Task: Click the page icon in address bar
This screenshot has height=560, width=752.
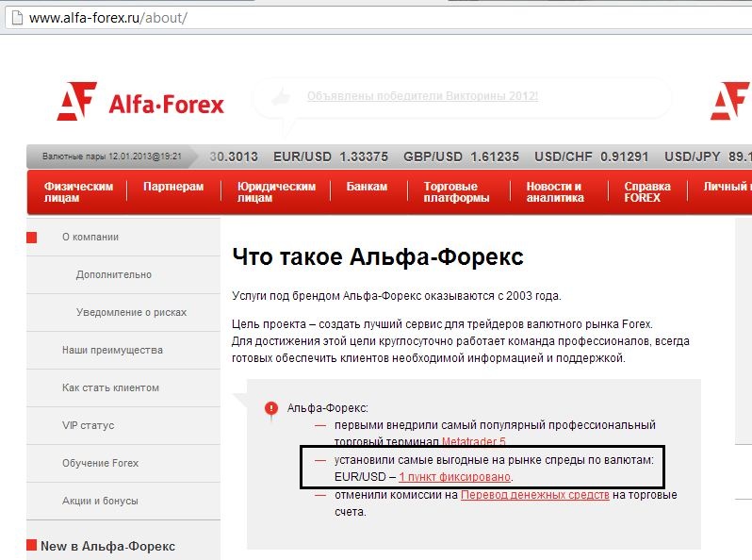Action: 14,18
